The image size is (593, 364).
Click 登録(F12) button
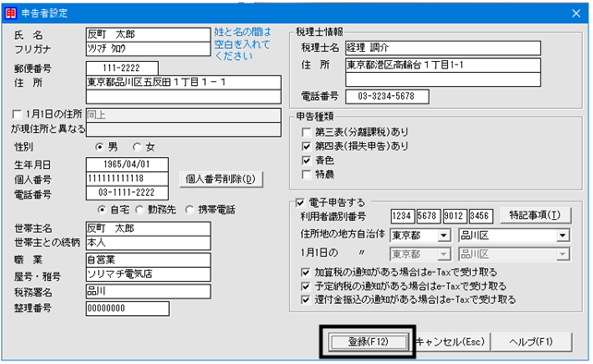coord(369,342)
